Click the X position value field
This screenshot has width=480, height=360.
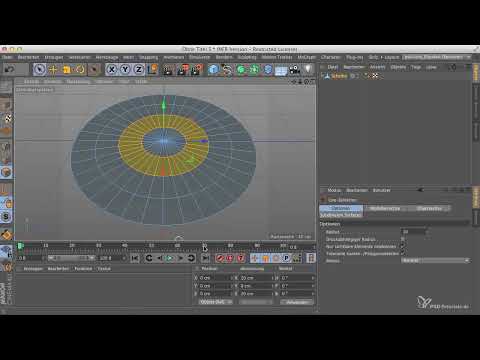(x=215, y=278)
